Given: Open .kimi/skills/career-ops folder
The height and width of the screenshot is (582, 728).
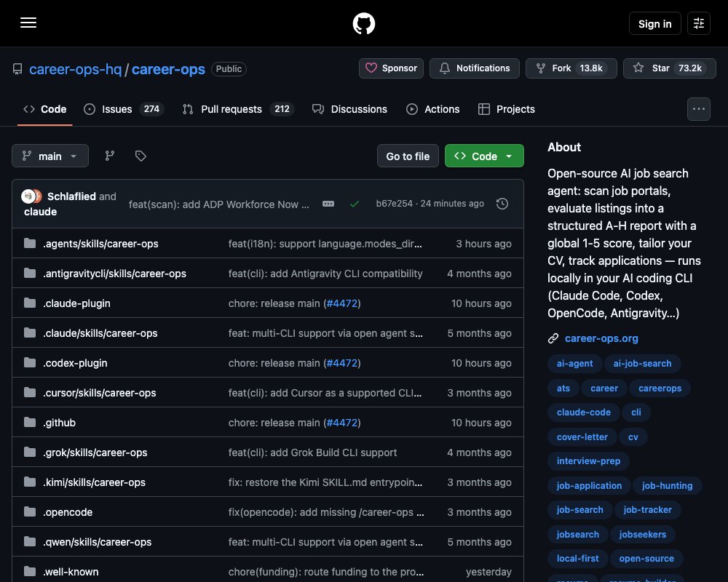Looking at the screenshot, I should [94, 482].
